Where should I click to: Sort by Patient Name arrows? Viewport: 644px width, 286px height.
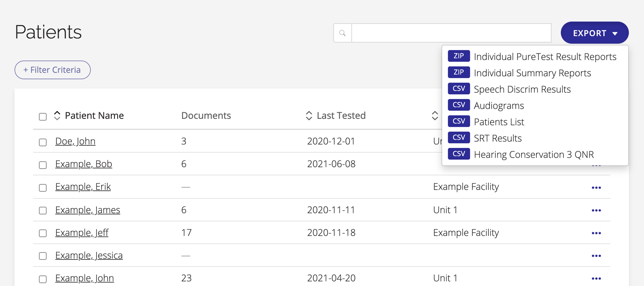[x=57, y=115]
